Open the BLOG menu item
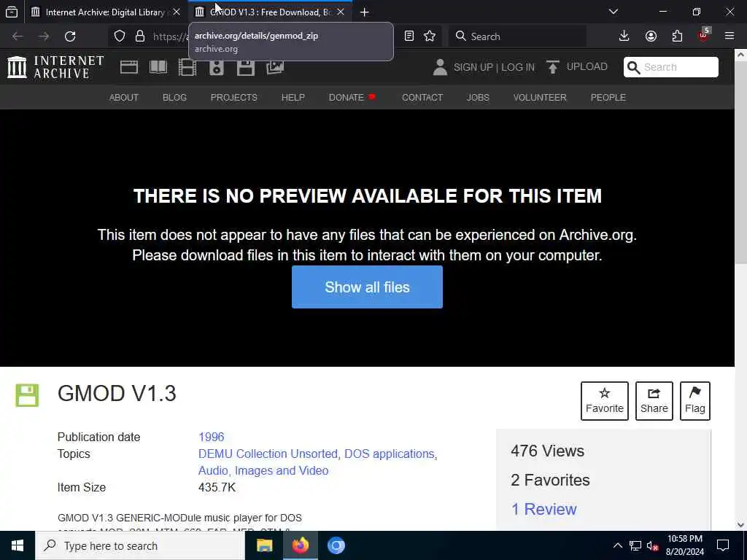 pos(174,97)
